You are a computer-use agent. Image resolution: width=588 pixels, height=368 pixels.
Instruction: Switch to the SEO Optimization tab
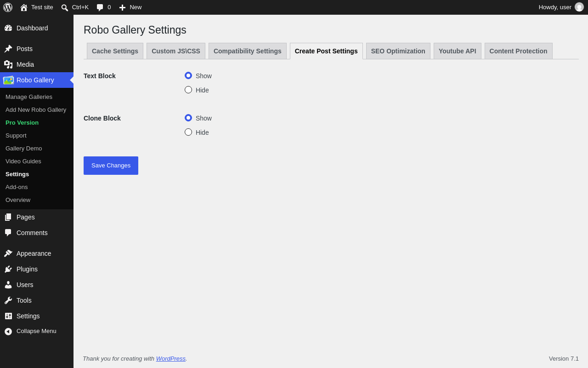(x=398, y=51)
